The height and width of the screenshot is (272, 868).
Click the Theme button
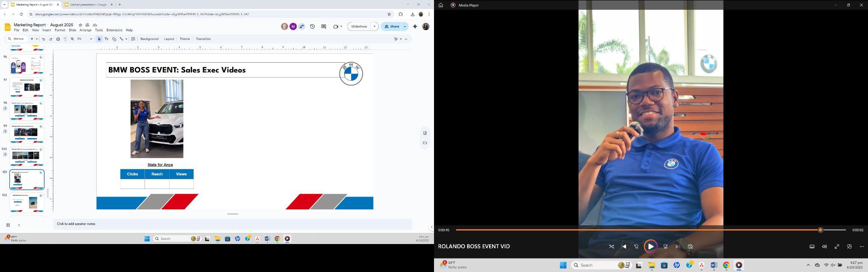(184, 39)
